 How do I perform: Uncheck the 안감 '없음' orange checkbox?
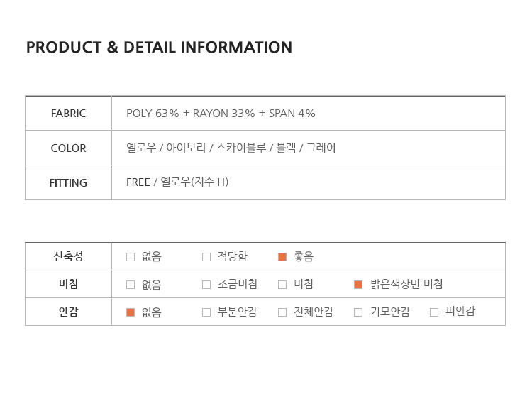click(x=131, y=312)
